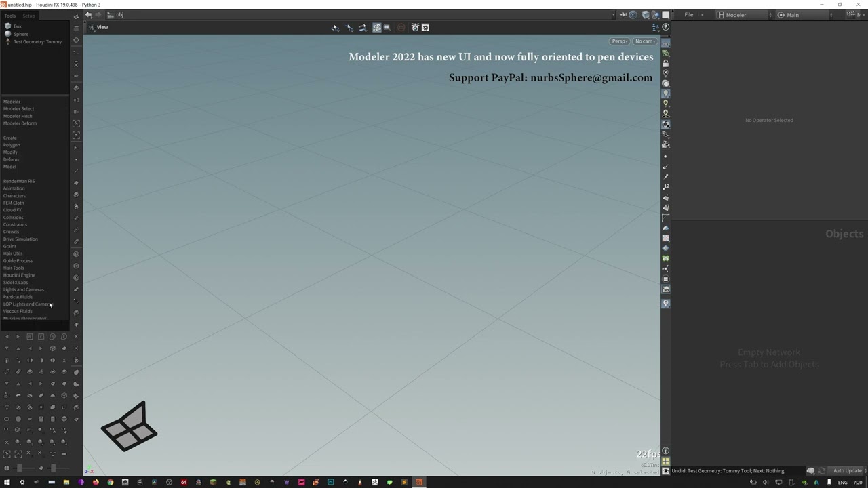Toggle the eye visibility icon in status bar
Viewport: 868px width, 488px height.
click(x=665, y=471)
